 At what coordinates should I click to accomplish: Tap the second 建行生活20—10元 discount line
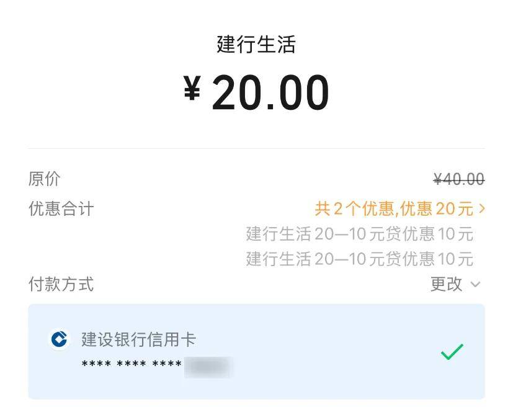(359, 258)
